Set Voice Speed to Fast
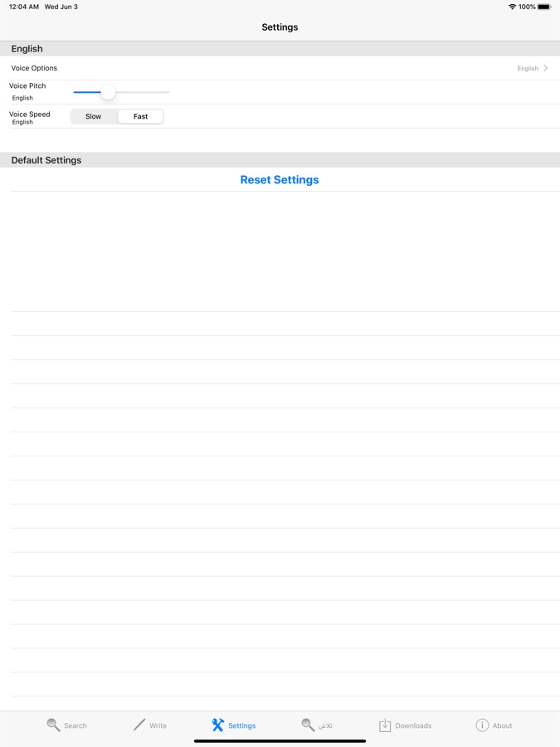This screenshot has height=747, width=560. [140, 116]
